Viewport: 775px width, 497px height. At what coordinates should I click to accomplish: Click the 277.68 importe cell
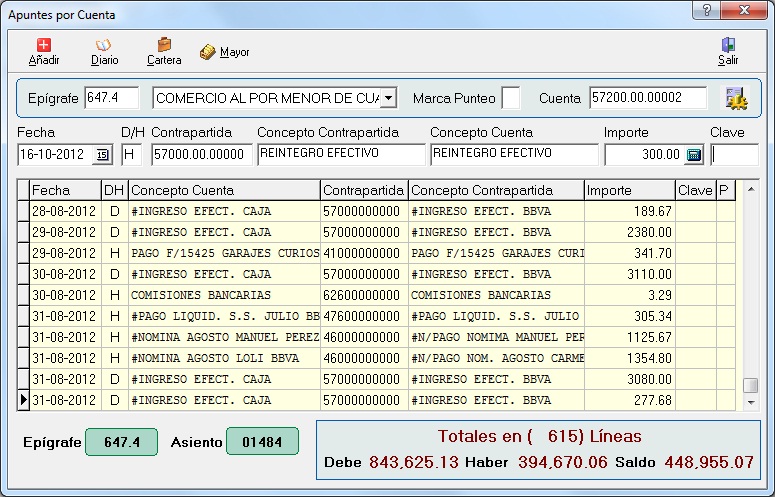point(630,400)
